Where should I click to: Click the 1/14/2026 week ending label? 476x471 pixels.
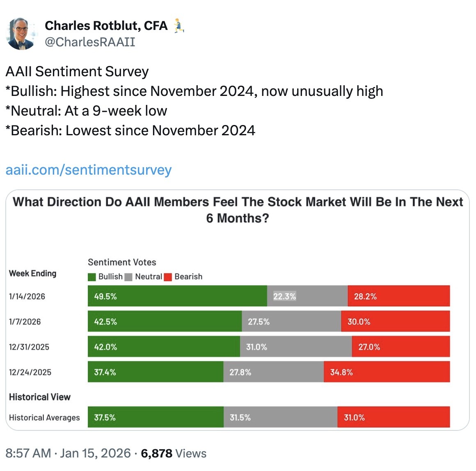pos(27,296)
